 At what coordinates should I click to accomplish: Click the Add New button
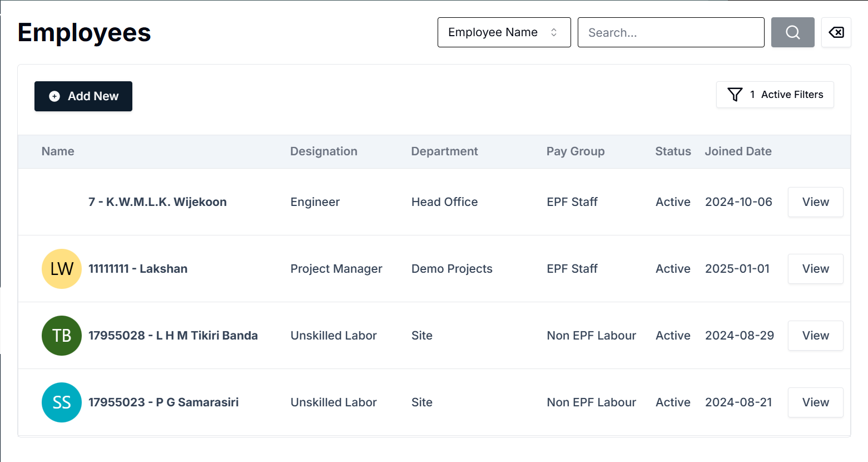(x=83, y=96)
